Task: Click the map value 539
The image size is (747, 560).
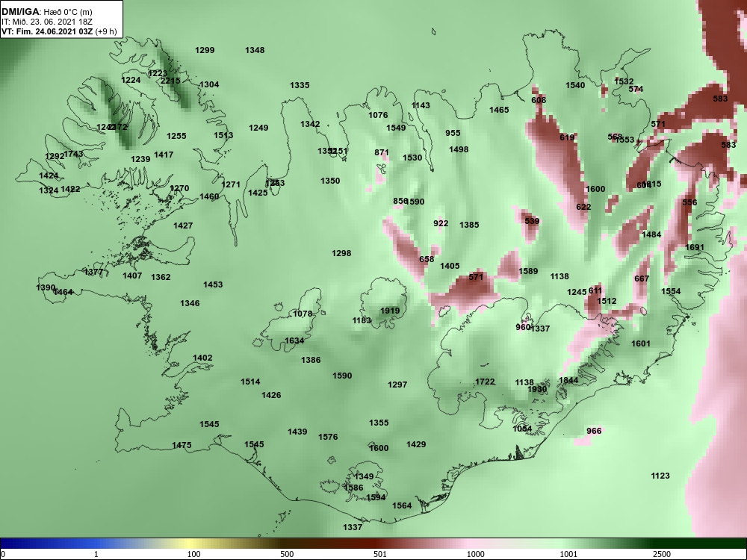Action: [x=532, y=221]
